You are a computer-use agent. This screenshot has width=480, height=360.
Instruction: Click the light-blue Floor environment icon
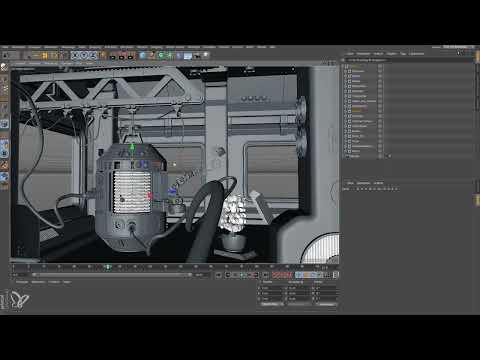pyautogui.click(x=188, y=55)
